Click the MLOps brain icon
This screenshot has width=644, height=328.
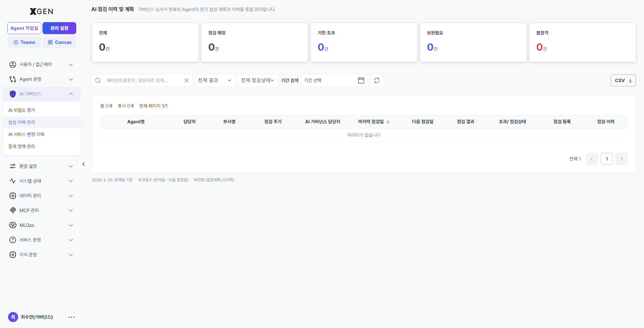(x=13, y=225)
